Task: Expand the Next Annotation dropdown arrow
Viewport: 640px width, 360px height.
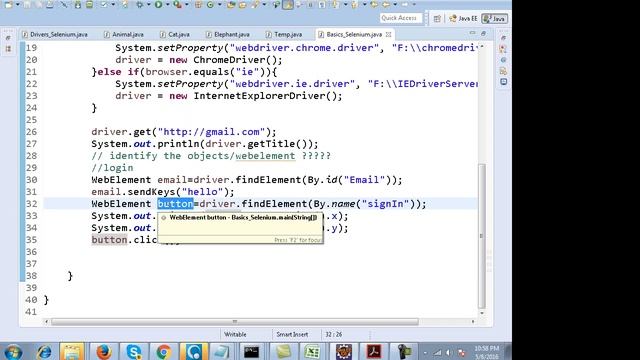Action: (x=346, y=4)
